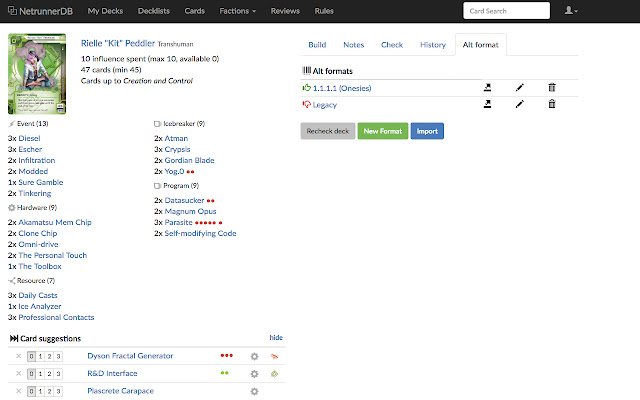Click the Alt formats barcode icon
640x400 pixels.
(307, 71)
